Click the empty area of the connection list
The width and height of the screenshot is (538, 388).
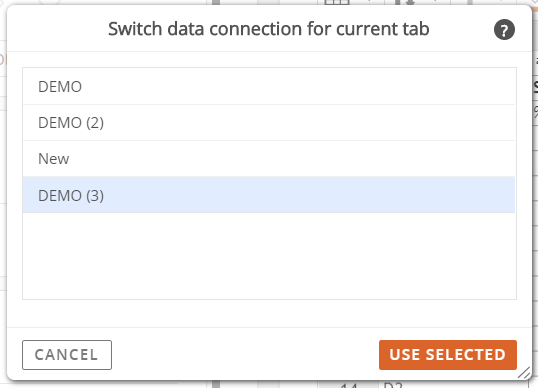point(269,256)
